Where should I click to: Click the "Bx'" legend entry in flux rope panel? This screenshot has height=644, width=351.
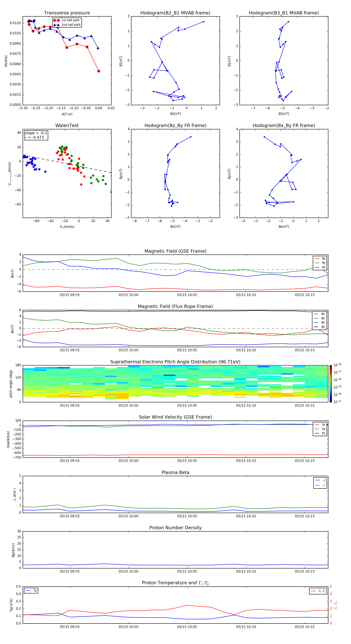point(320,314)
